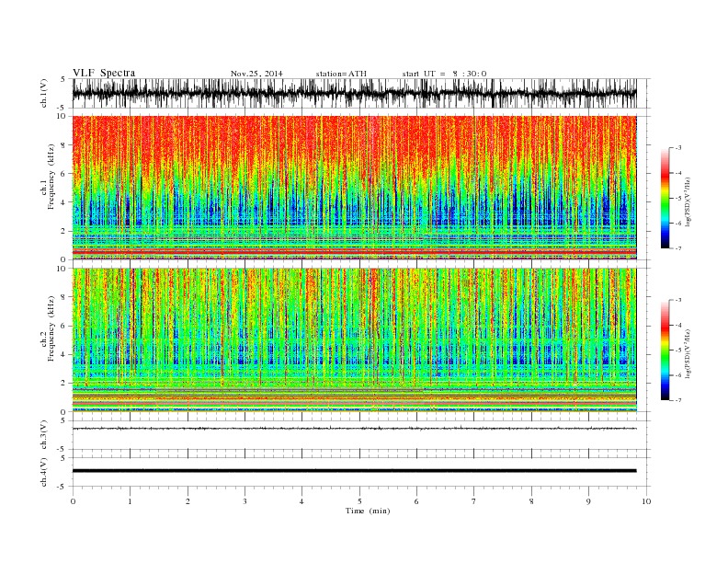Screen dimensions: 728x563
Task: Click time axis tick label "8"
Action: click(531, 501)
